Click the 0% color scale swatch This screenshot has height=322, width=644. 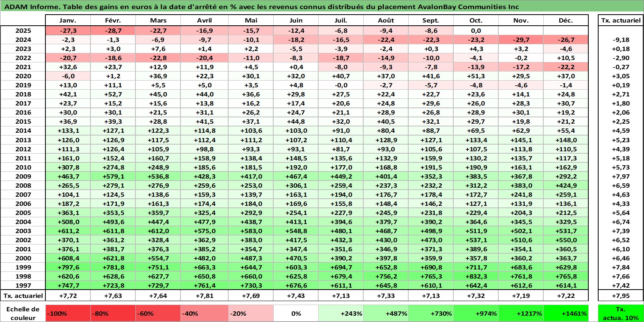pos(296,313)
